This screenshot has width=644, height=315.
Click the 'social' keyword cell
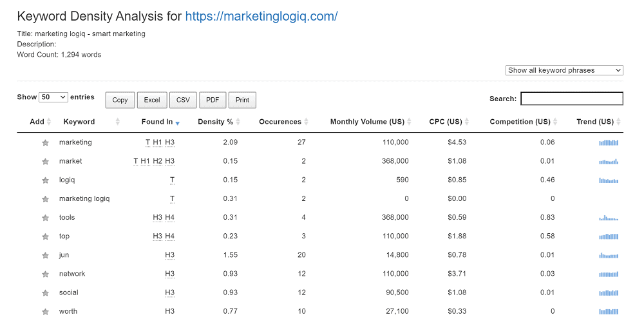(x=69, y=292)
